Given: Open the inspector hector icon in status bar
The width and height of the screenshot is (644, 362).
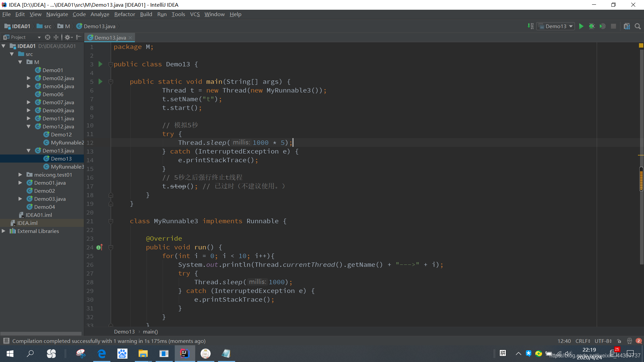Looking at the screenshot, I should tap(630, 341).
